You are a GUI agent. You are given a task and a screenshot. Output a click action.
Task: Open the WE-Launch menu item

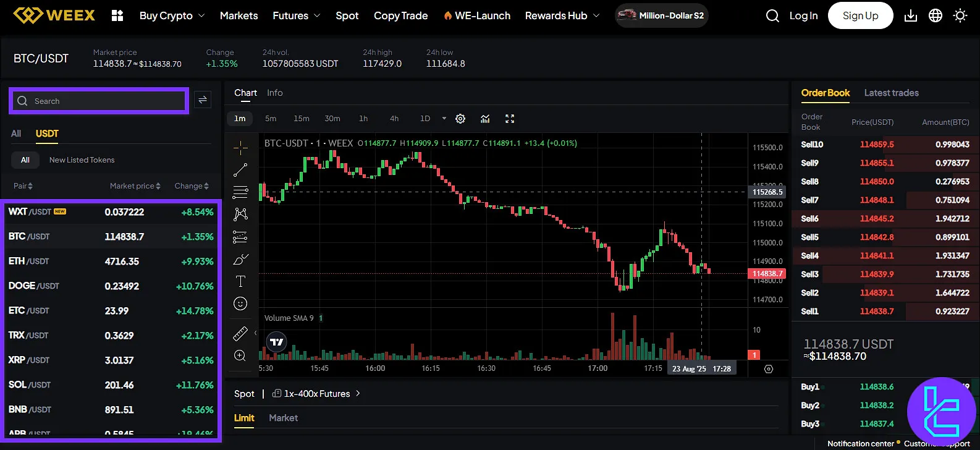pos(477,15)
